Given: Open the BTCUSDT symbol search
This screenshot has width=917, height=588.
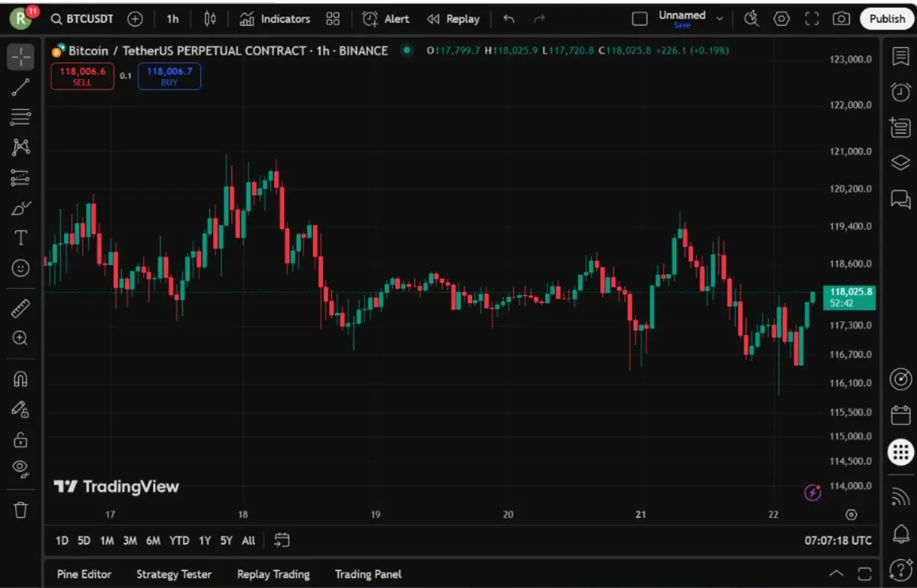Looking at the screenshot, I should pos(82,19).
